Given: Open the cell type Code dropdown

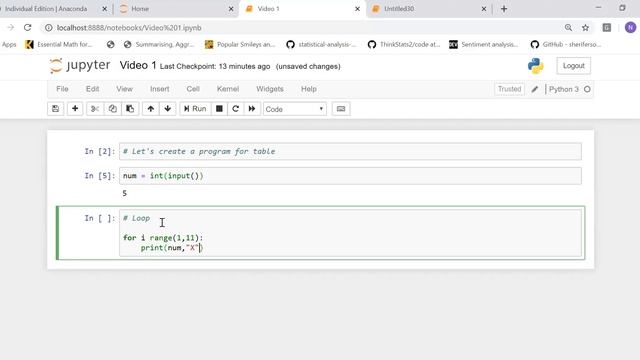Looking at the screenshot, I should pos(295,109).
